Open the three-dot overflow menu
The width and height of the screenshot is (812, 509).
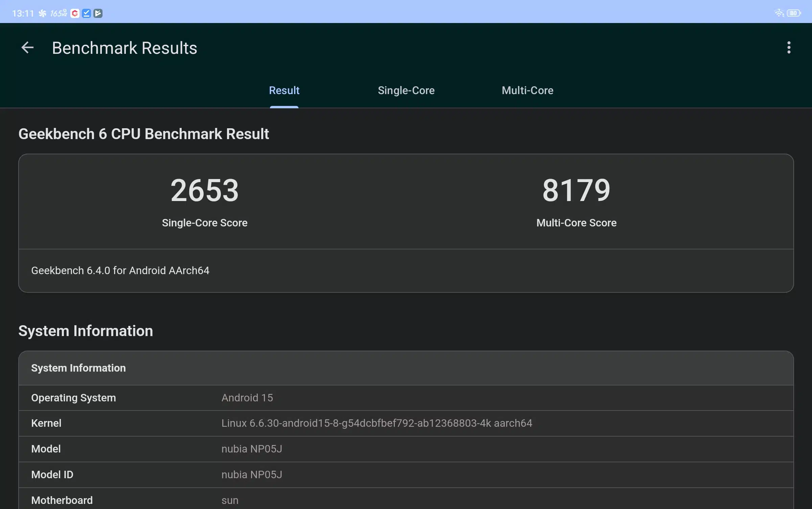pos(789,48)
